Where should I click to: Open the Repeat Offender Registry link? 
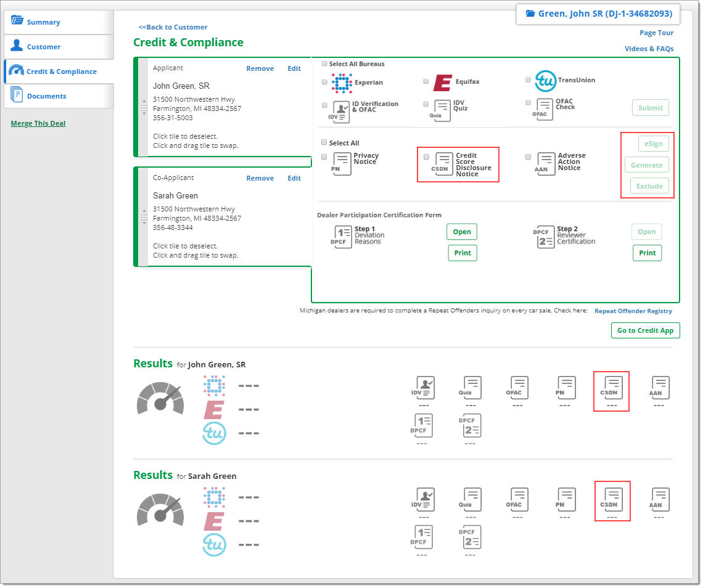633,311
